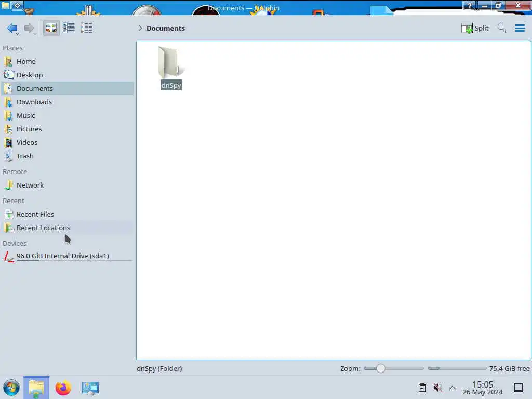The image size is (532, 399).
Task: Open the search magnifier
Action: click(502, 28)
